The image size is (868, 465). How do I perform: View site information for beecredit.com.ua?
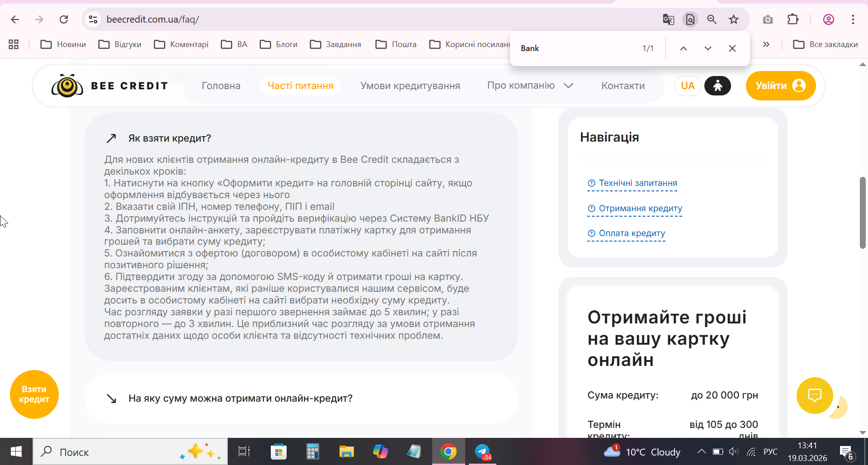pyautogui.click(x=93, y=19)
